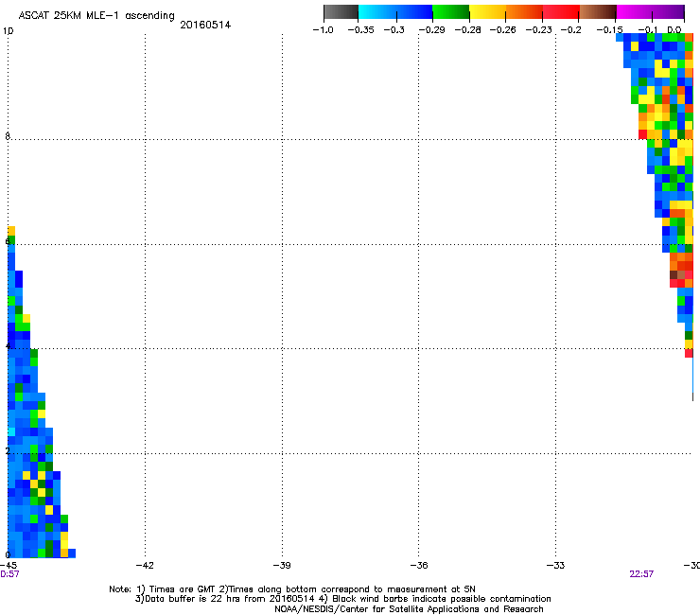Select the longitude label -39
Screen dimensions: 700x615
(282, 566)
